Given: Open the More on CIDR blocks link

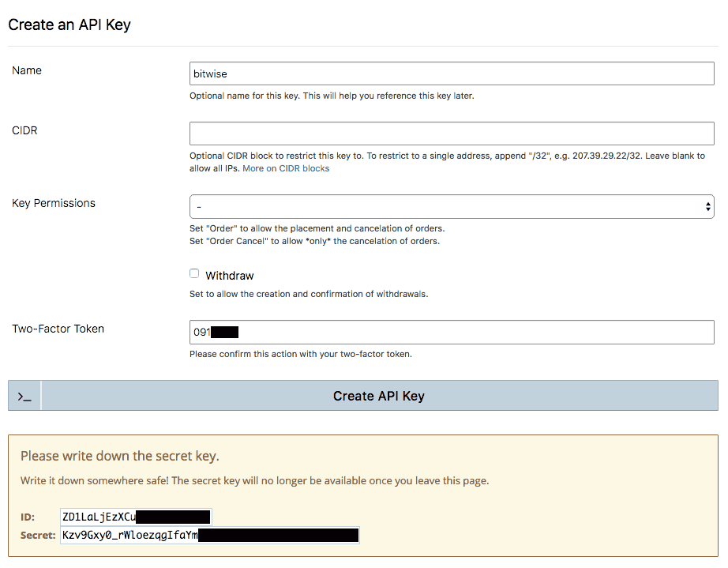Looking at the screenshot, I should [x=286, y=168].
